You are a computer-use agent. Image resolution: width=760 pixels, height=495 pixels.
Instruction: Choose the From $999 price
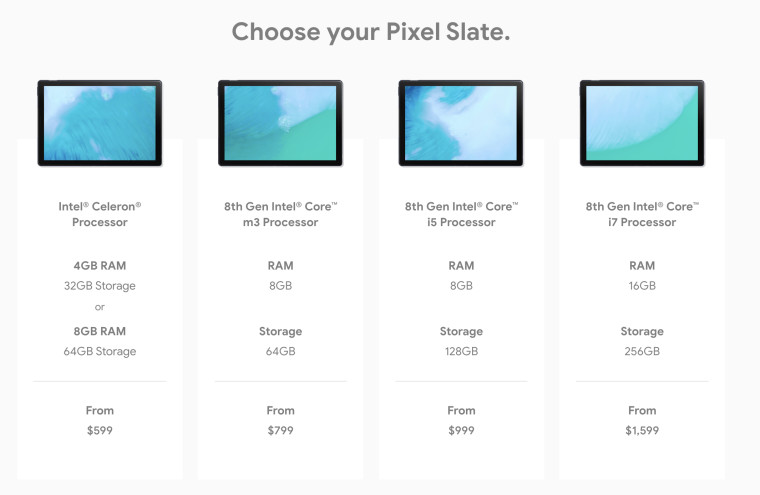point(461,420)
